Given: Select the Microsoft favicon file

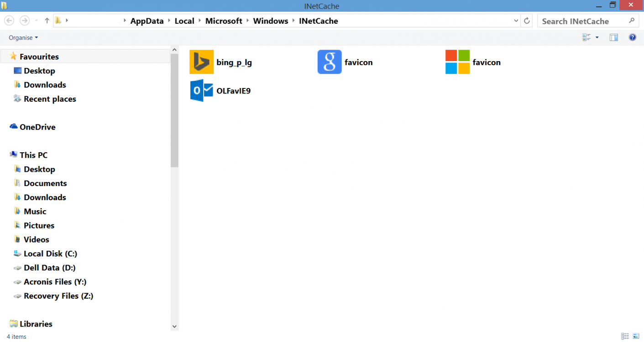Looking at the screenshot, I should point(457,62).
